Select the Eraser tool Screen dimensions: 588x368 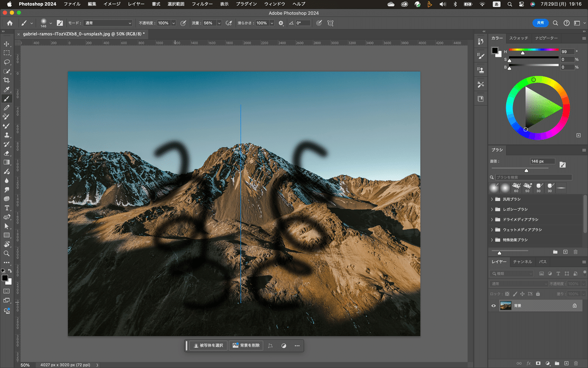pyautogui.click(x=7, y=153)
